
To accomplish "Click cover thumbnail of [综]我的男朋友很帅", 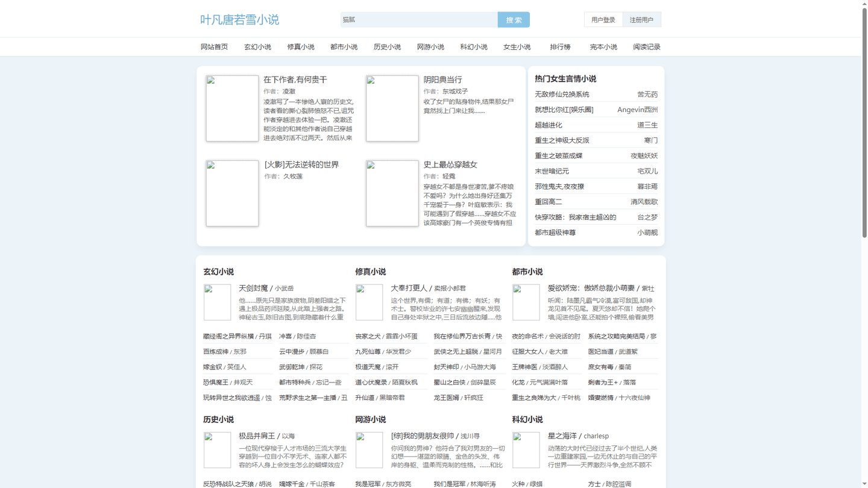I will 370,450.
